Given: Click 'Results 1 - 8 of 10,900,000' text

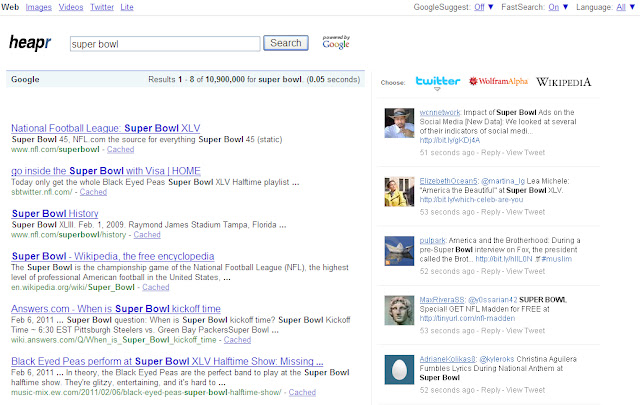Looking at the screenshot, I should click(196, 79).
